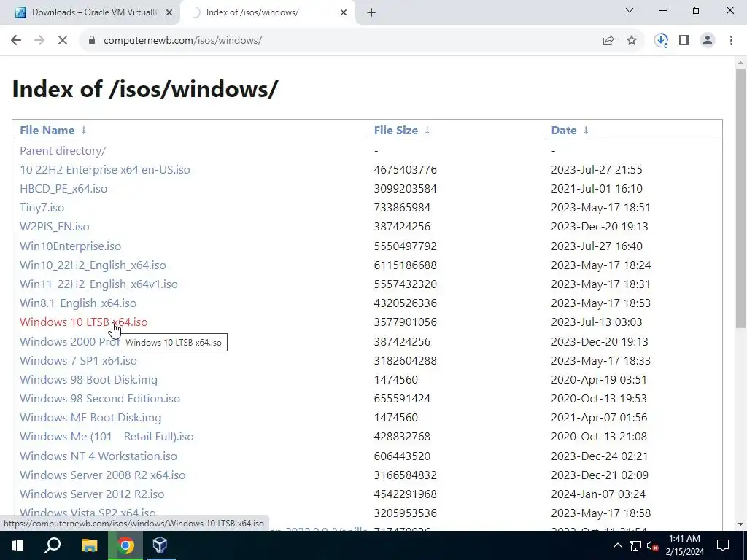Download Win11_22H2_English_x64v1.iso
Screen dimensions: 747x560
click(98, 284)
